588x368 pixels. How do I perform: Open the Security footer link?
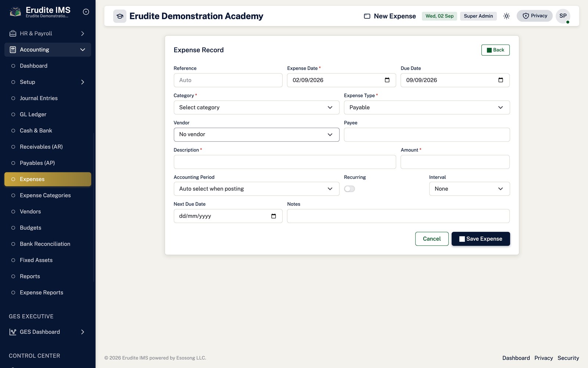568,358
